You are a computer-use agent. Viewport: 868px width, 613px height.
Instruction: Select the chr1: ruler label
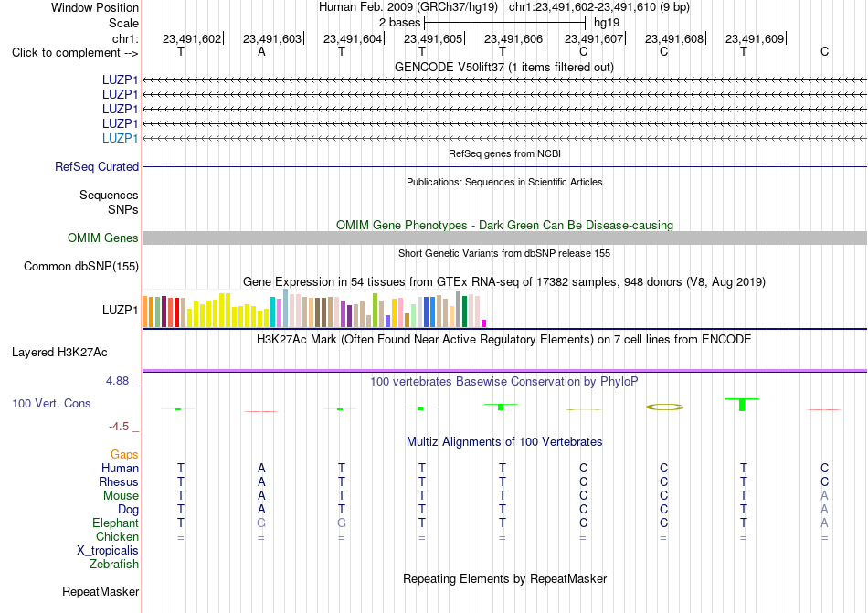click(125, 38)
